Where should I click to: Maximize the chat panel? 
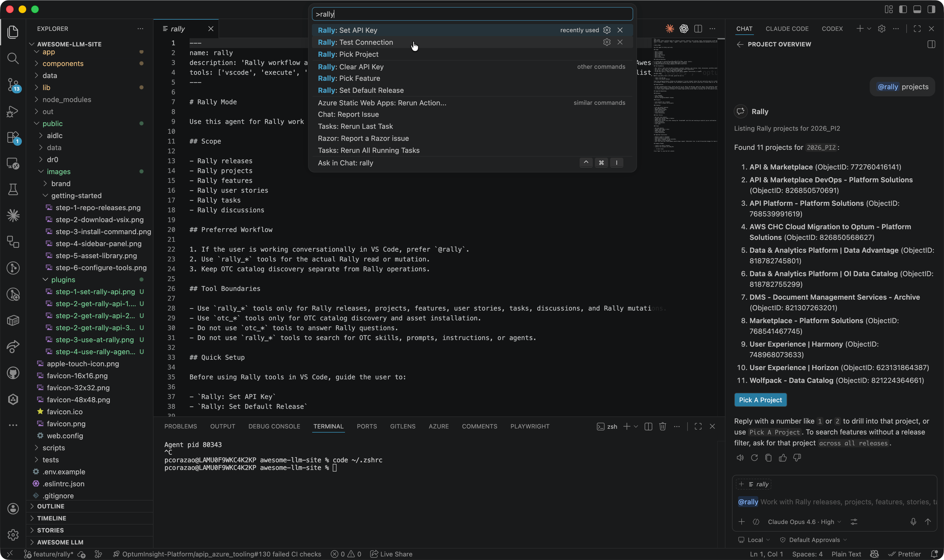click(917, 29)
